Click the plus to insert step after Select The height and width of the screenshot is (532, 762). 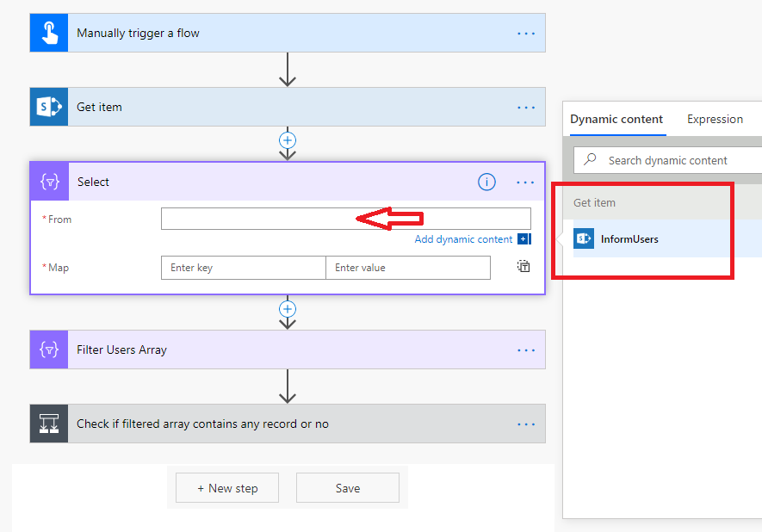pos(287,308)
